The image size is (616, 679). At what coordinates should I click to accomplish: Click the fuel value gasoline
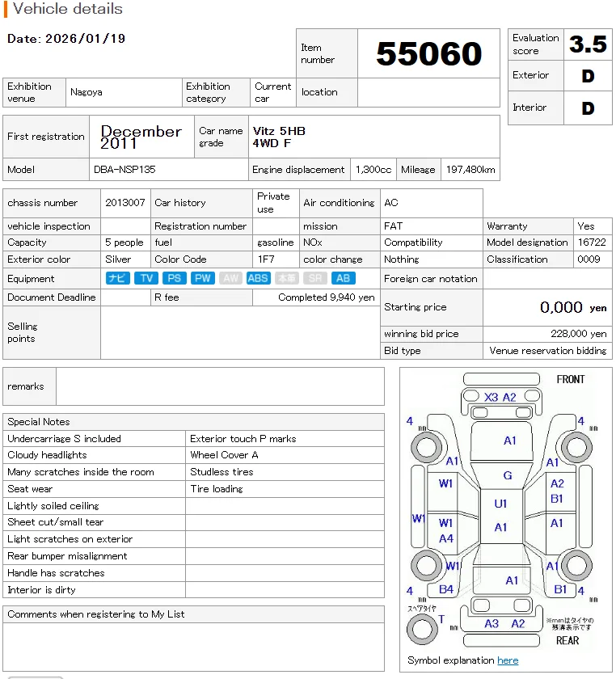(x=275, y=242)
